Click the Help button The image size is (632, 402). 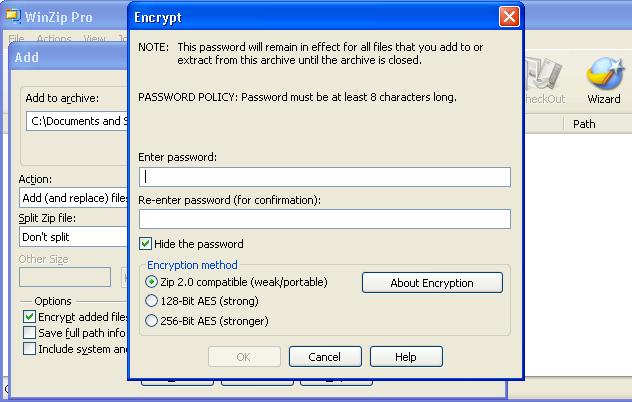click(x=406, y=357)
